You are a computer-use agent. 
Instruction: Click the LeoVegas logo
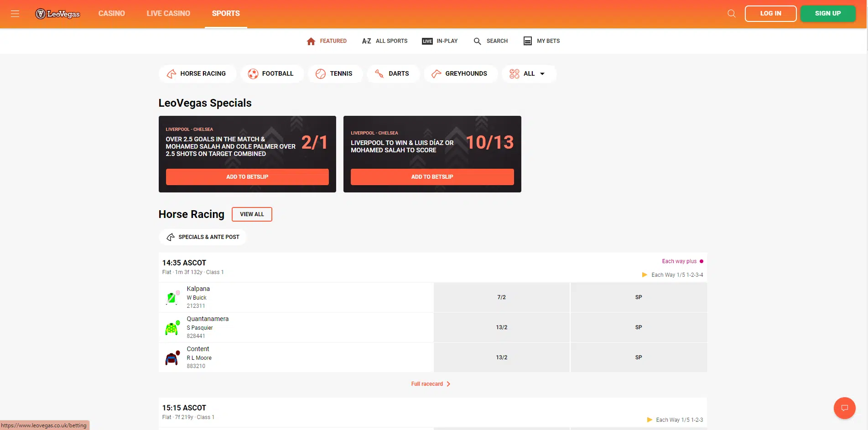tap(57, 14)
